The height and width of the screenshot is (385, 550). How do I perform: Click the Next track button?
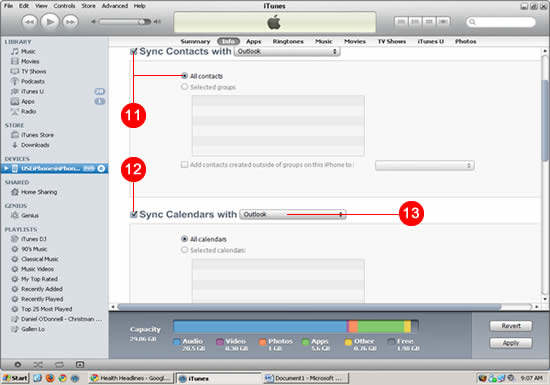pyautogui.click(x=70, y=22)
